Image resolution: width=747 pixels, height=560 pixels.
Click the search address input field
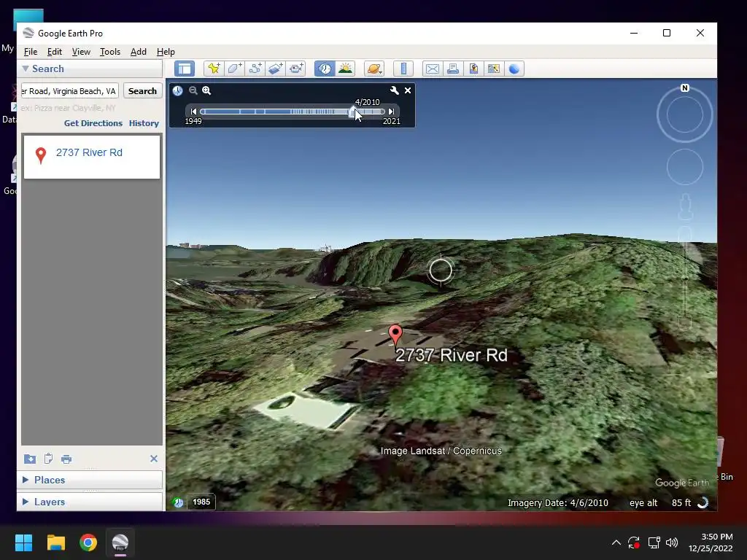tap(69, 91)
